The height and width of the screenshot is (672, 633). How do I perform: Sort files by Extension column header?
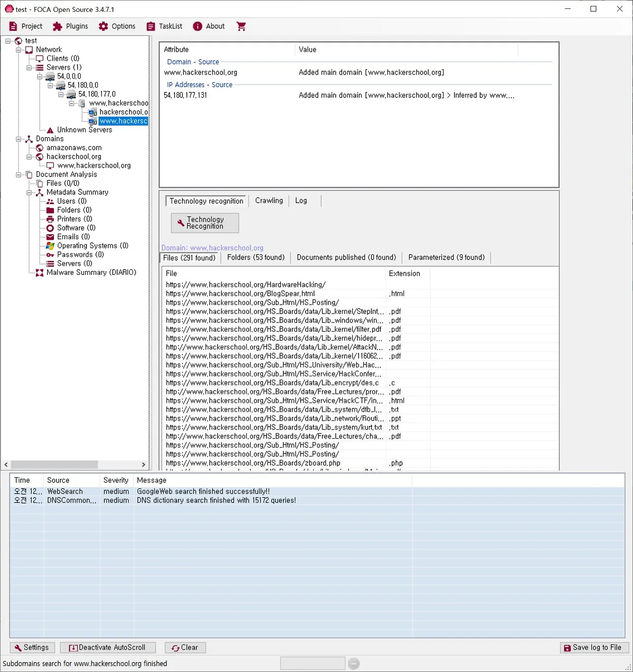tap(407, 273)
